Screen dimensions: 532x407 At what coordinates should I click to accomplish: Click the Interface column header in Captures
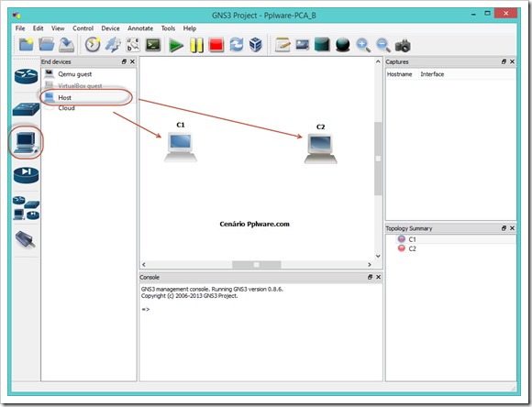432,74
